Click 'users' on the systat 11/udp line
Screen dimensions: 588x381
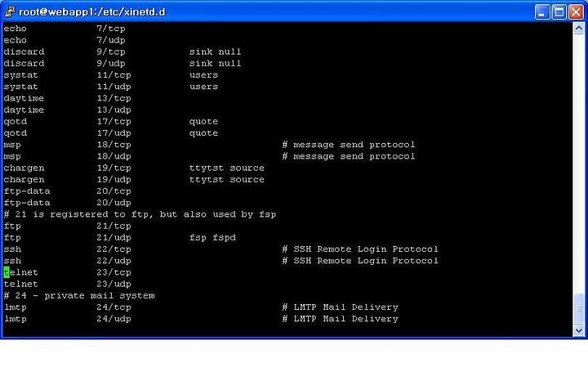203,87
